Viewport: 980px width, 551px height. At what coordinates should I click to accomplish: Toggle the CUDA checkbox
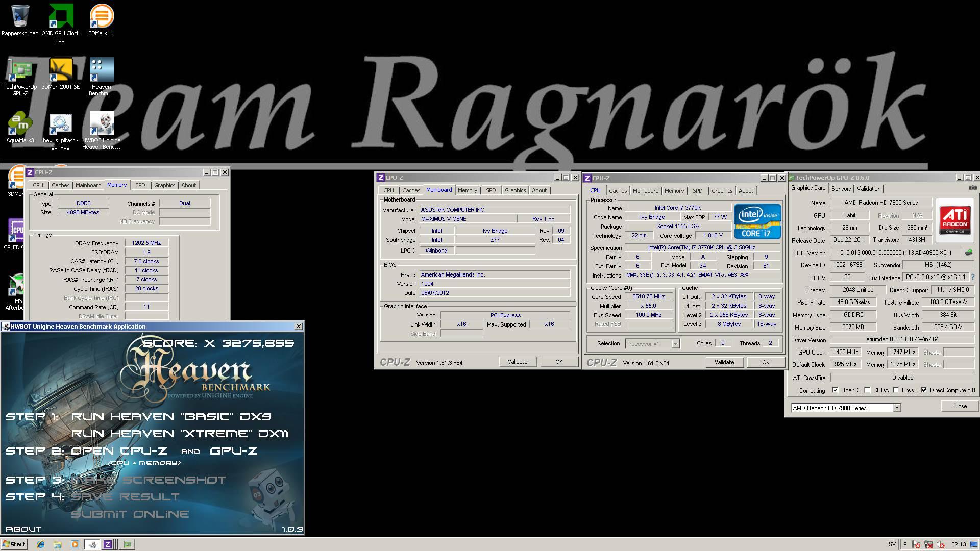[867, 390]
